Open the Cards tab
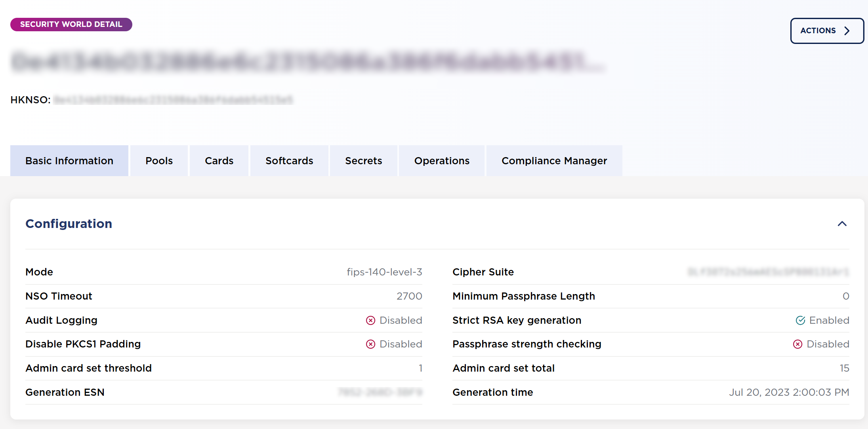Viewport: 868px width, 429px height. pos(219,161)
